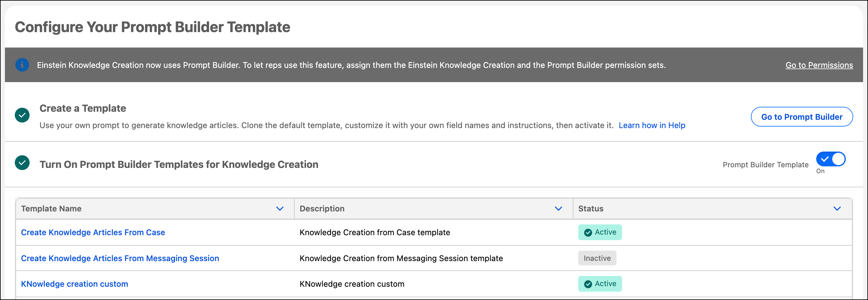Screen dimensions: 868x300
Task: Click 'Knowledge Creation from Case template' description cell
Action: (375, 232)
